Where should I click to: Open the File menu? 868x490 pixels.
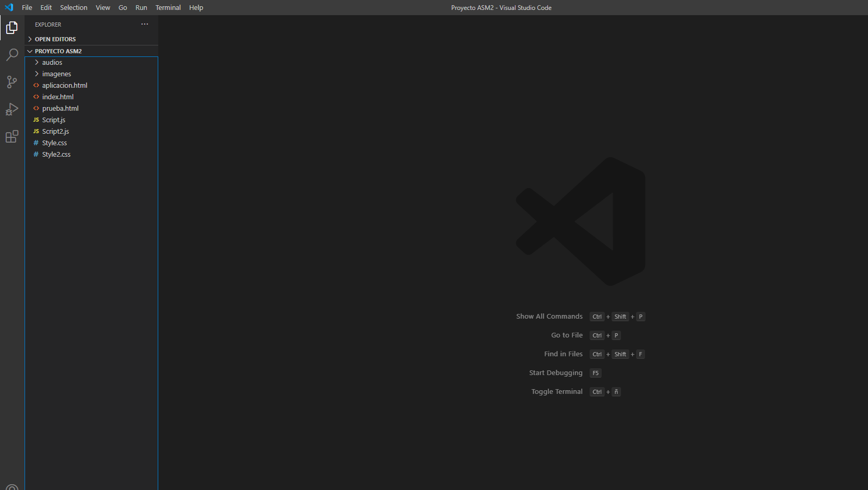coord(27,7)
